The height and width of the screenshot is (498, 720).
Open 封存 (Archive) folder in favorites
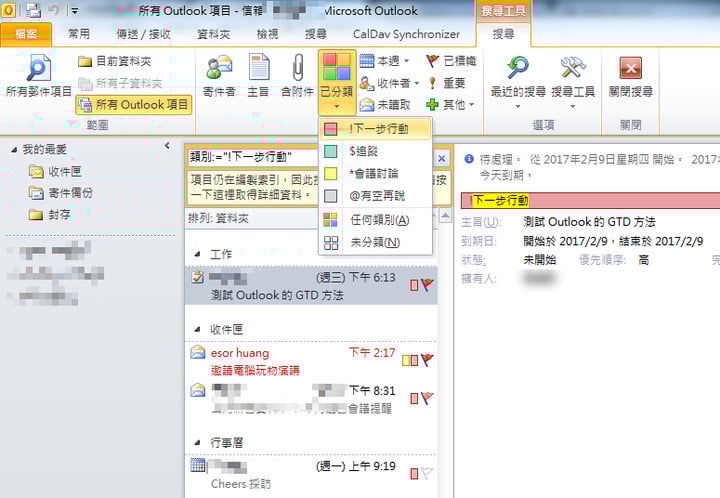point(49,214)
